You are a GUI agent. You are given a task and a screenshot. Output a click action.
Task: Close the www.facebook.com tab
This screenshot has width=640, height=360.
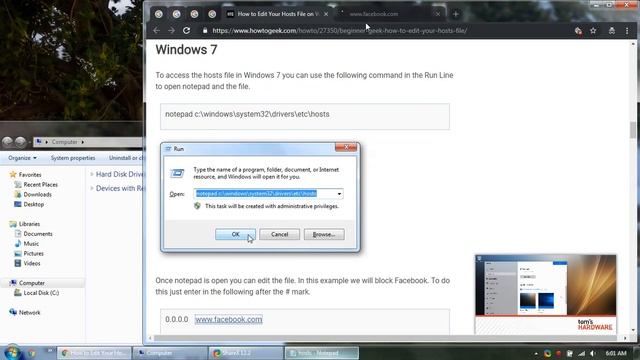pyautogui.click(x=438, y=14)
